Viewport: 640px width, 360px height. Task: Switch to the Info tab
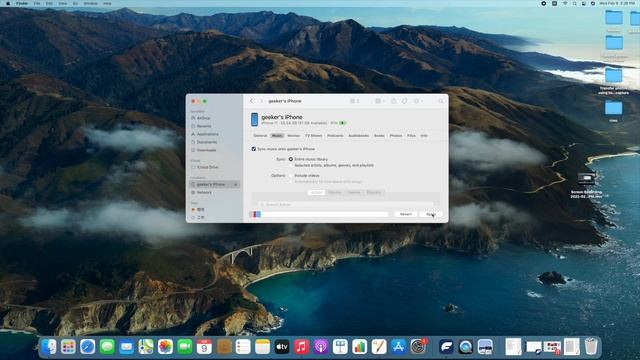pyautogui.click(x=424, y=136)
